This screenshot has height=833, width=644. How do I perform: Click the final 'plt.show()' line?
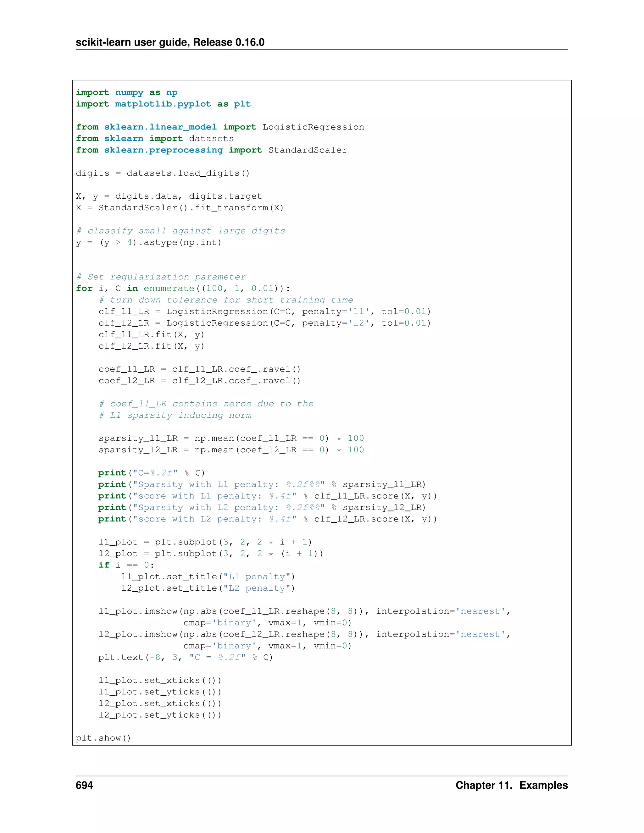point(103,738)
